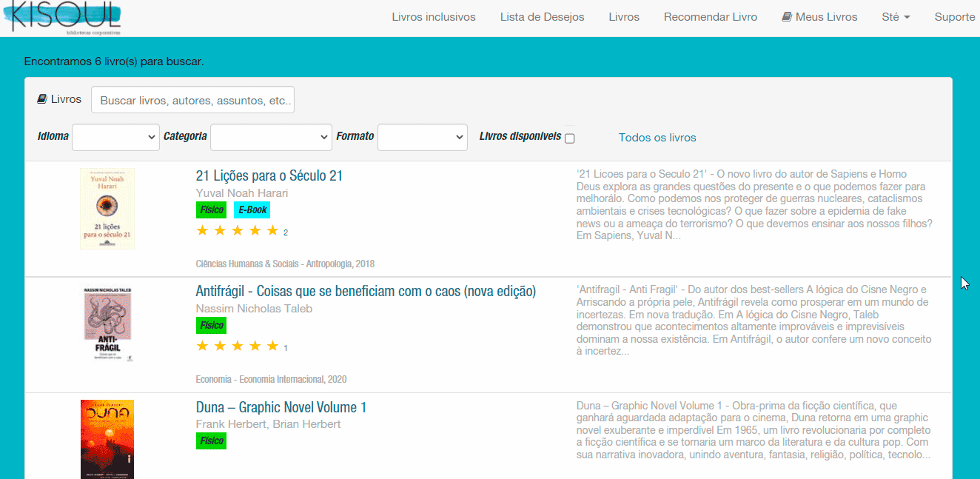980x479 pixels.
Task: Open Duna Graphic Novel cover thumbnail
Action: pos(107,439)
